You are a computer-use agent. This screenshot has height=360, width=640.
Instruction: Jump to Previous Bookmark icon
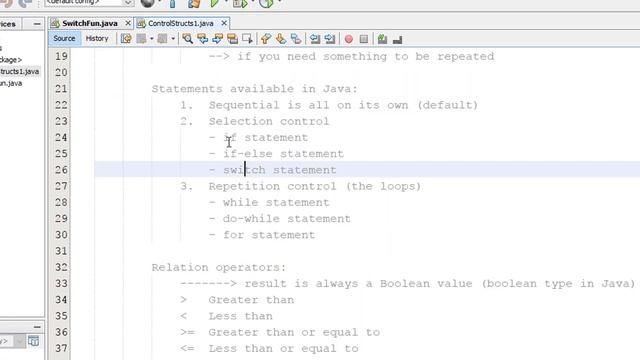266,39
